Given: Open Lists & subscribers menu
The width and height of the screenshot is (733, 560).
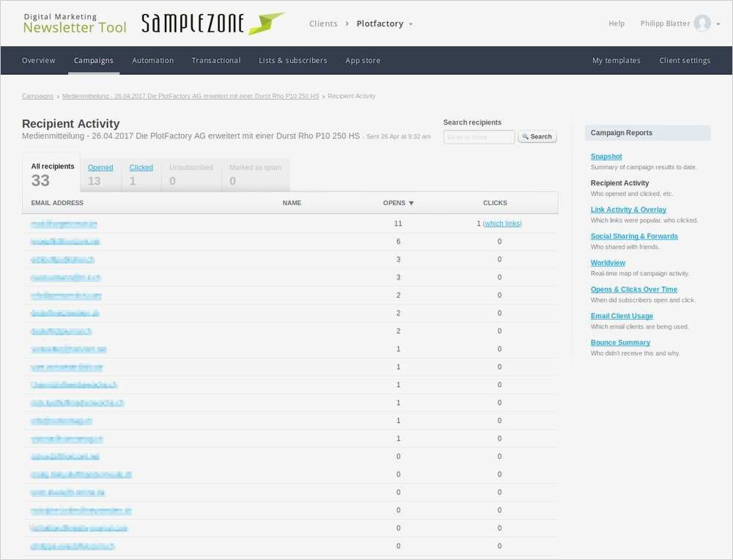Looking at the screenshot, I should pos(292,60).
